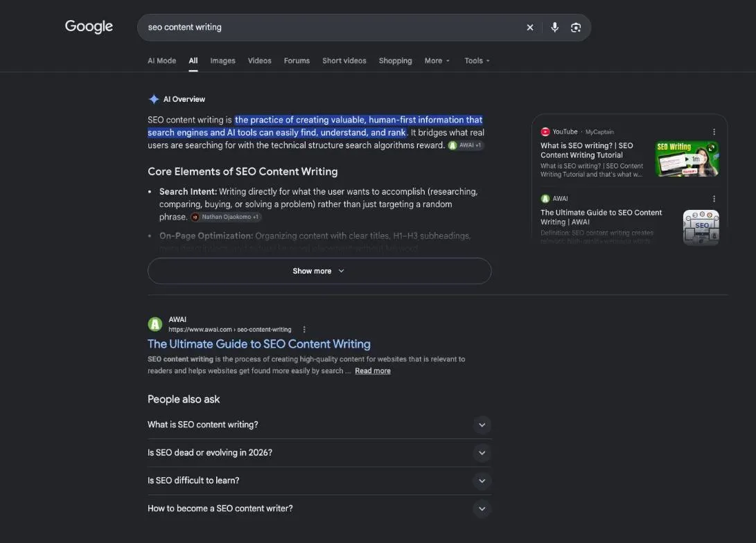The image size is (756, 543).
Task: Click the Google logo
Action: (x=89, y=26)
